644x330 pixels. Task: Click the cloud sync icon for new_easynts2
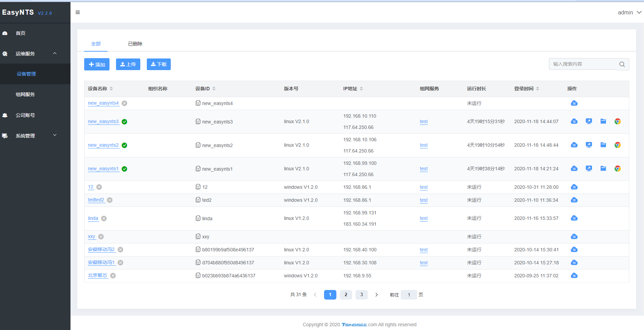click(x=574, y=145)
